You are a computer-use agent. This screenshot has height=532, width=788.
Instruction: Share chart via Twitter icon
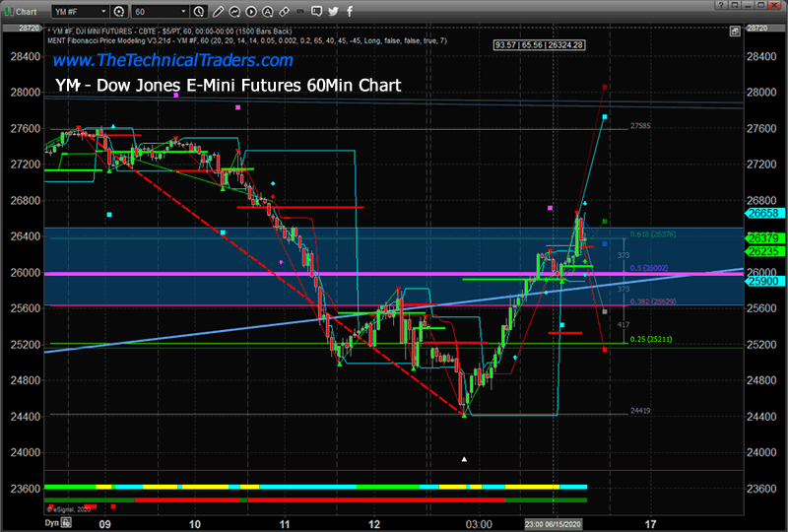pyautogui.click(x=333, y=11)
